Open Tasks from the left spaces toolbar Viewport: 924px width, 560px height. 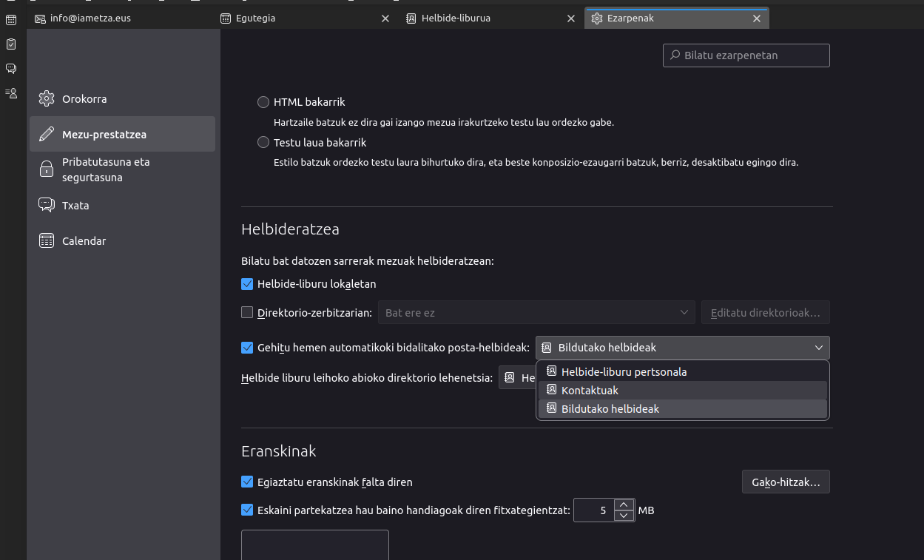[x=11, y=44]
